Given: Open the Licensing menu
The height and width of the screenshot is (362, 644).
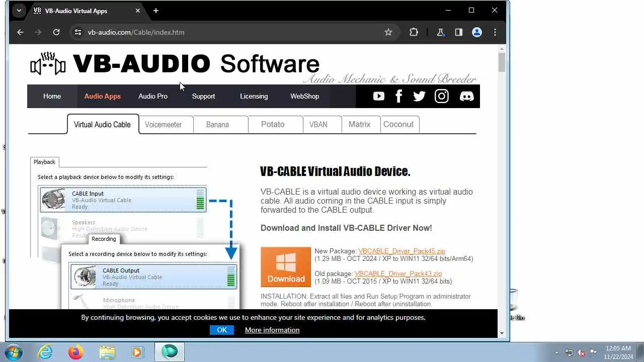Looking at the screenshot, I should pos(254,96).
